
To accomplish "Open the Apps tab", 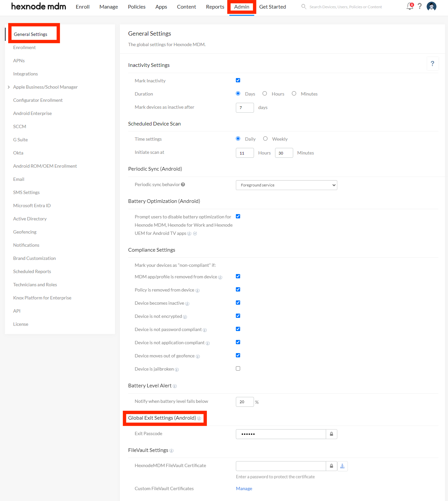I will click(x=161, y=7).
